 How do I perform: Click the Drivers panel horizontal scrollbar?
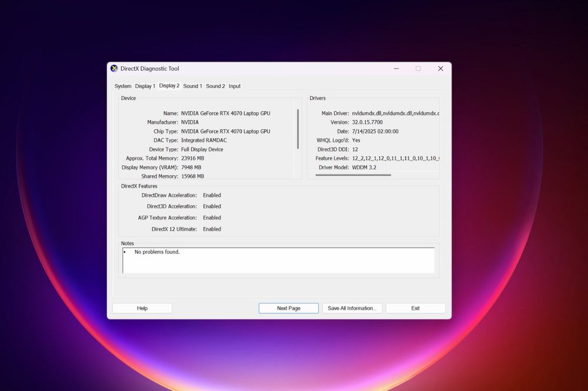pyautogui.click(x=353, y=175)
